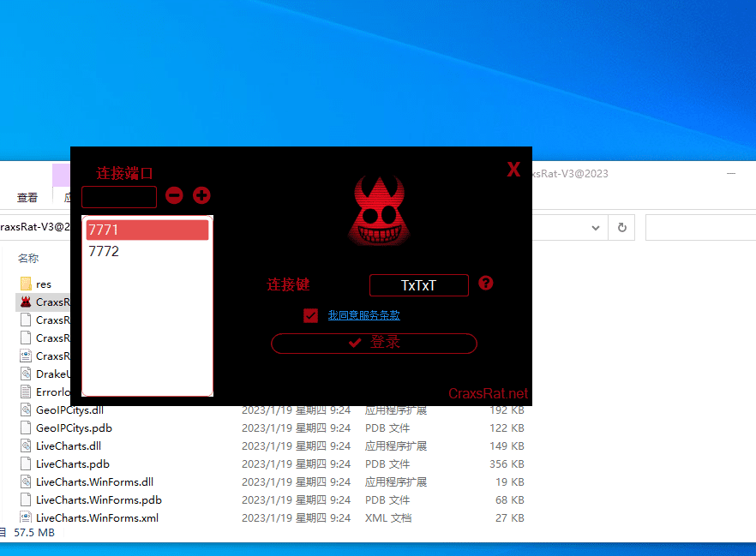Click the 名称 column header in Explorer
This screenshot has width=756, height=556.
click(x=28, y=258)
